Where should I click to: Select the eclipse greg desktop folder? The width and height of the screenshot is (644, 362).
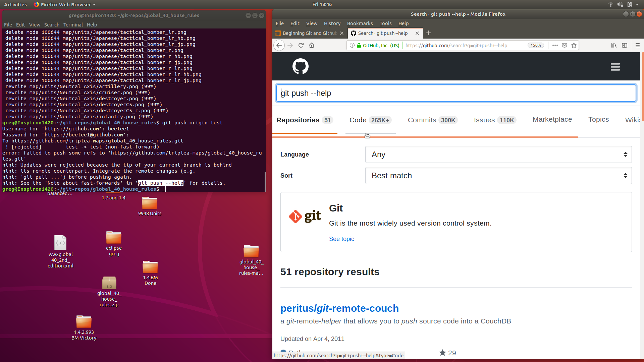[114, 244]
